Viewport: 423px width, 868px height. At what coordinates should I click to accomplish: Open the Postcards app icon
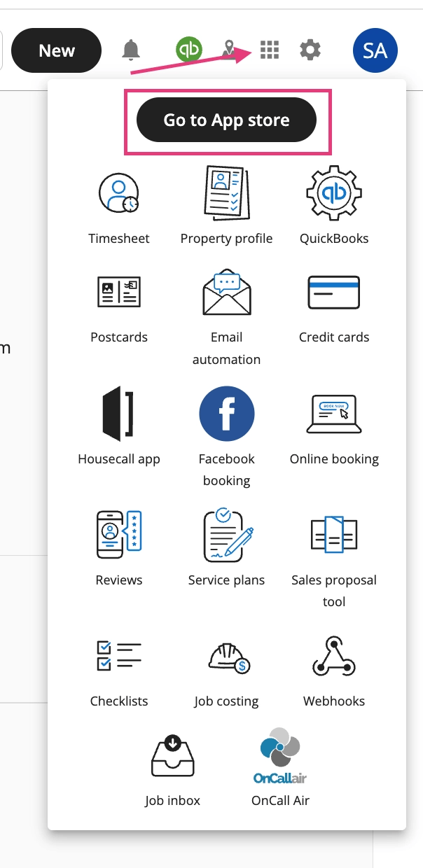pyautogui.click(x=119, y=292)
